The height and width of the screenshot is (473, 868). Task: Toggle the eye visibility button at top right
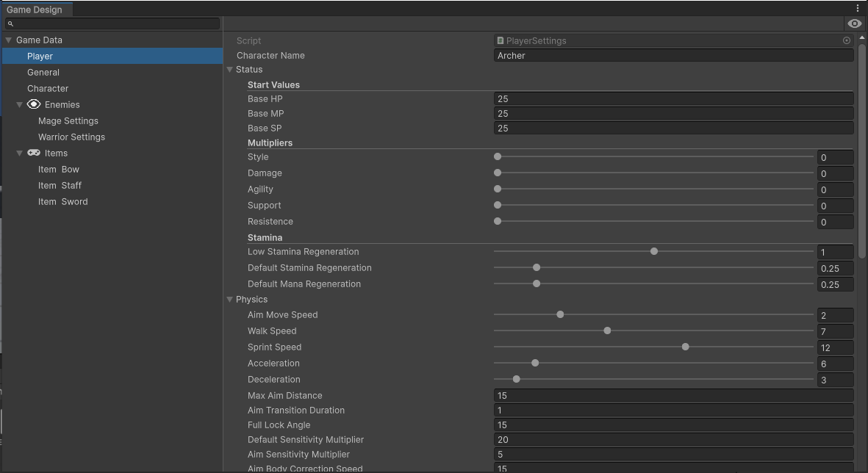854,24
